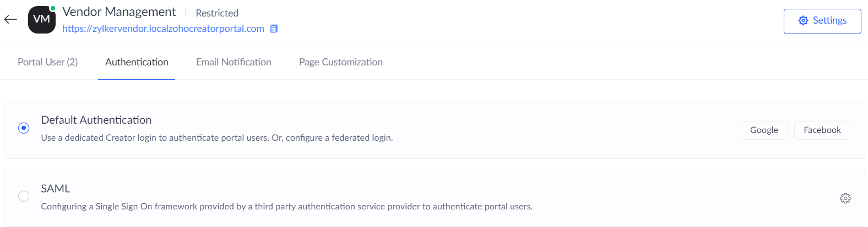Screen dimensions: 868x227
Task: Configure Google federated login
Action: coord(764,130)
